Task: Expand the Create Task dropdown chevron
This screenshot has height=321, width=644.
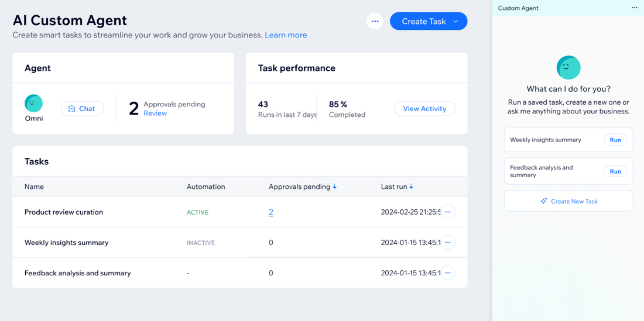Action: [x=455, y=22]
